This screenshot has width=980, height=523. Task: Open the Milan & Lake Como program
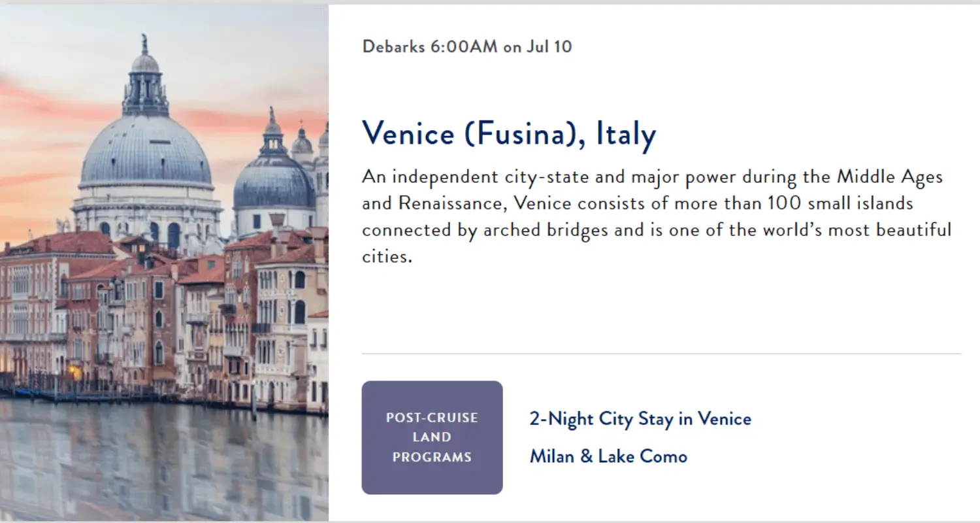(x=608, y=456)
